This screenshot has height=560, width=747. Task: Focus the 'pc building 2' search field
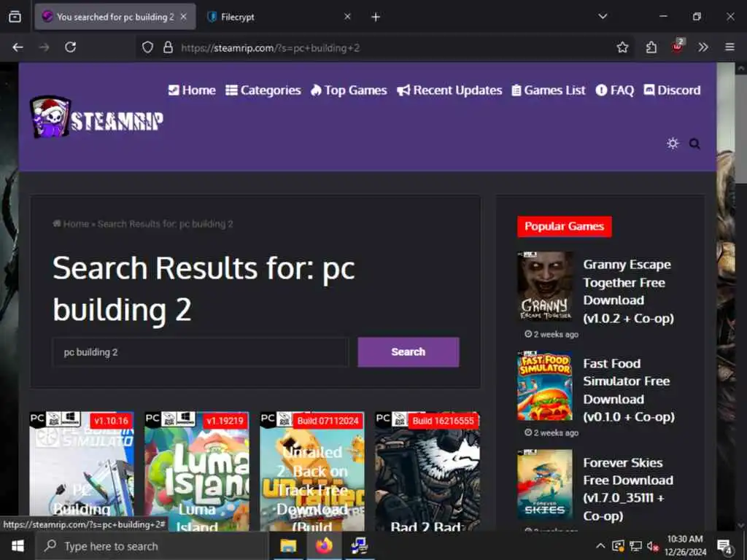pyautogui.click(x=201, y=352)
